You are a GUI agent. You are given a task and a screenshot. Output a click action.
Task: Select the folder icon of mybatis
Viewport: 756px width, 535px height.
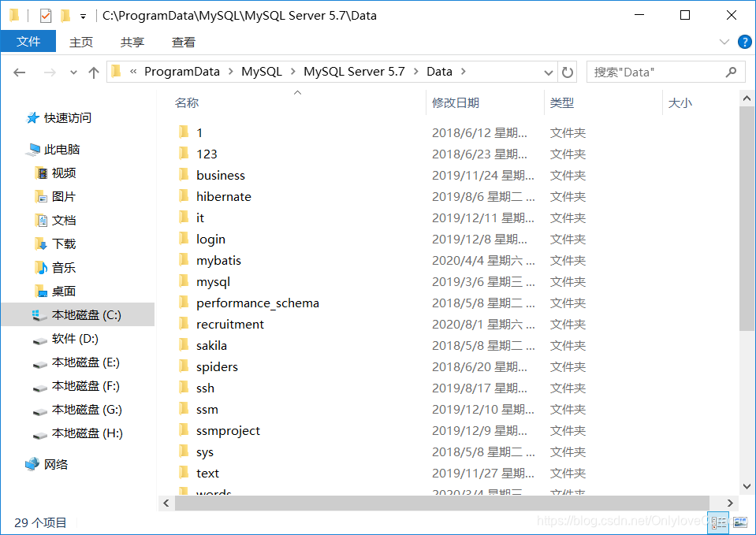coord(184,259)
